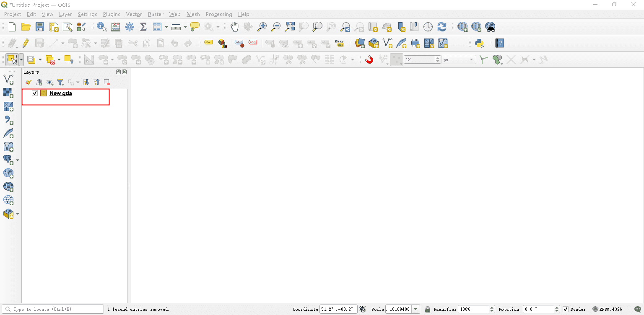Go to the last zoom extent

[x=345, y=27]
